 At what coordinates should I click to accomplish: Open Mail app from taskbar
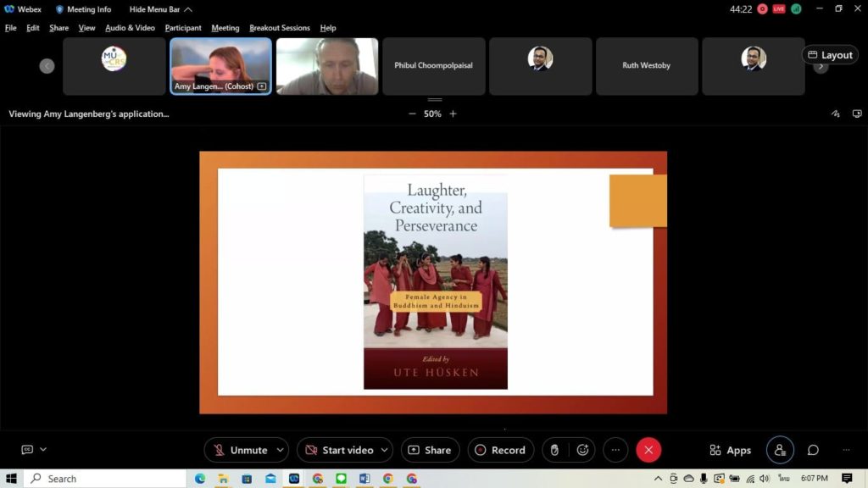270,478
